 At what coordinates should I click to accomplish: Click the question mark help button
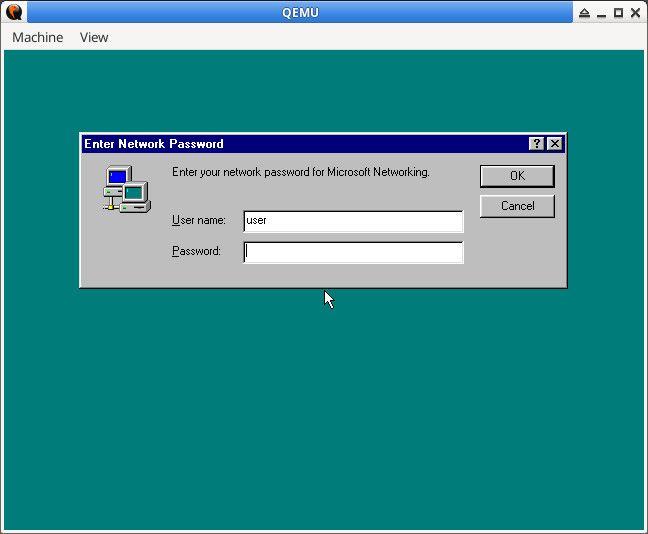tap(537, 144)
